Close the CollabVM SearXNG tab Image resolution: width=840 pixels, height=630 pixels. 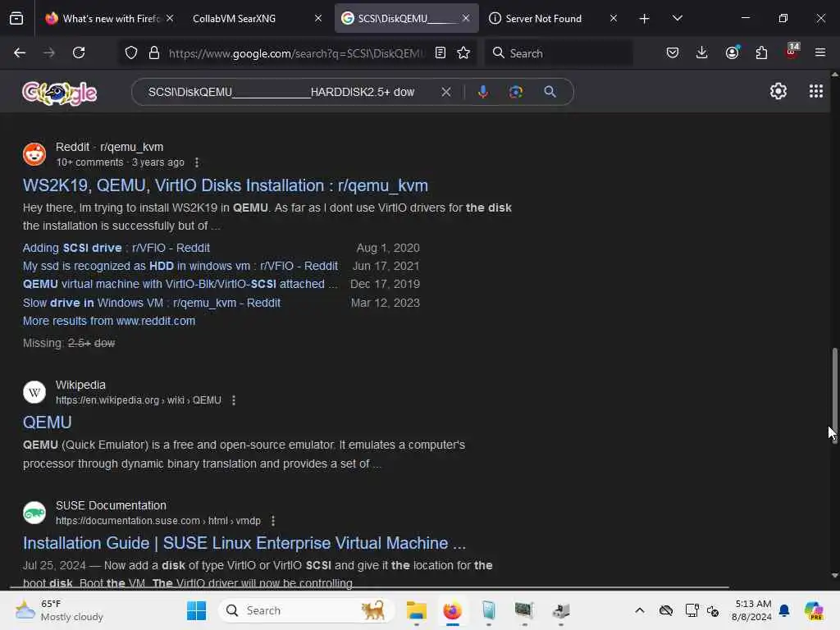click(x=318, y=18)
